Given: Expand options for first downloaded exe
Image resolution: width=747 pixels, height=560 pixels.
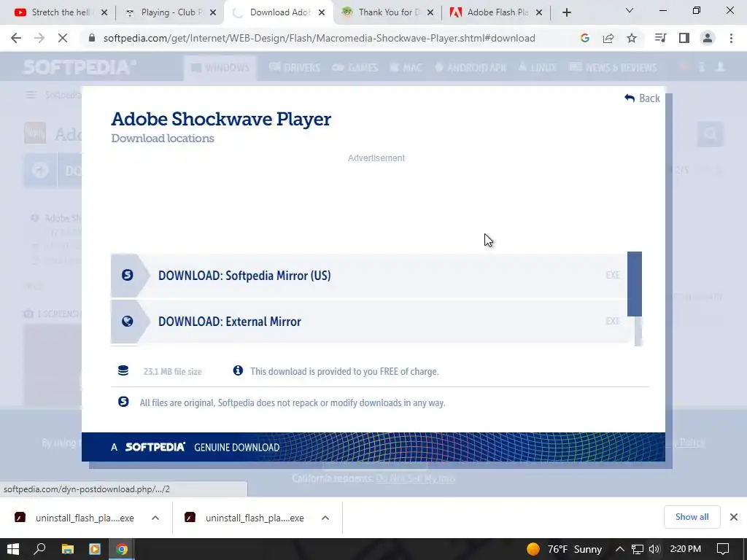Looking at the screenshot, I should (155, 518).
